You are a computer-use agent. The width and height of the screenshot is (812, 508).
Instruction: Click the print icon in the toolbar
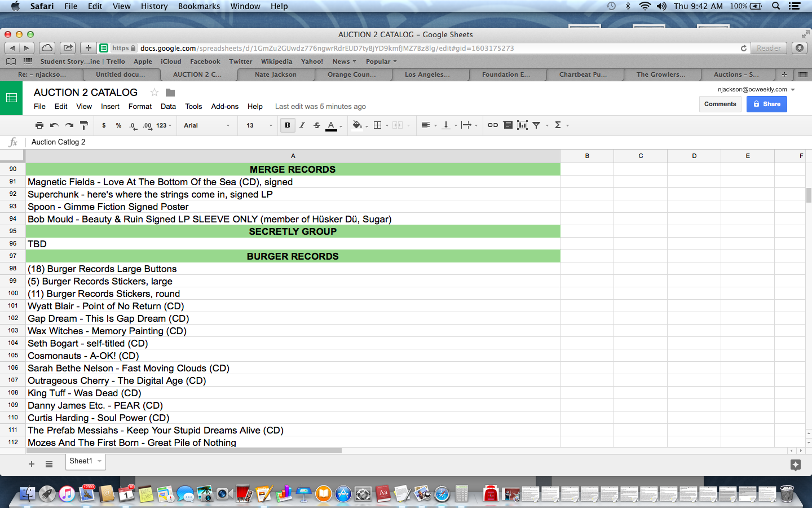[39, 125]
